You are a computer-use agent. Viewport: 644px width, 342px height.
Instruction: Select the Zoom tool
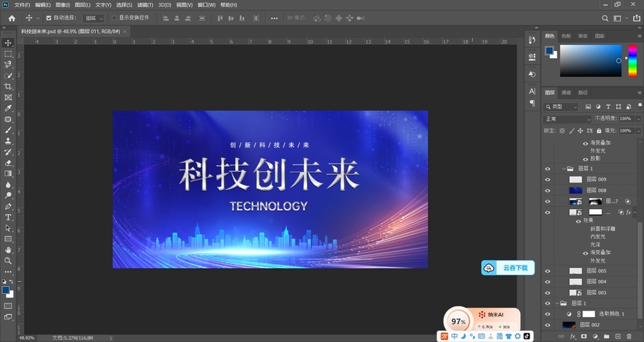pyautogui.click(x=8, y=260)
